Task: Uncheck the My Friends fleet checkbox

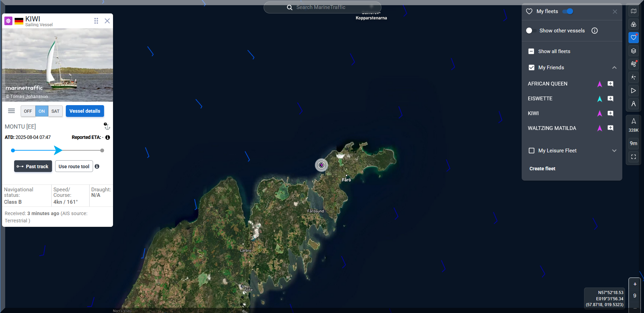Action: click(x=531, y=68)
